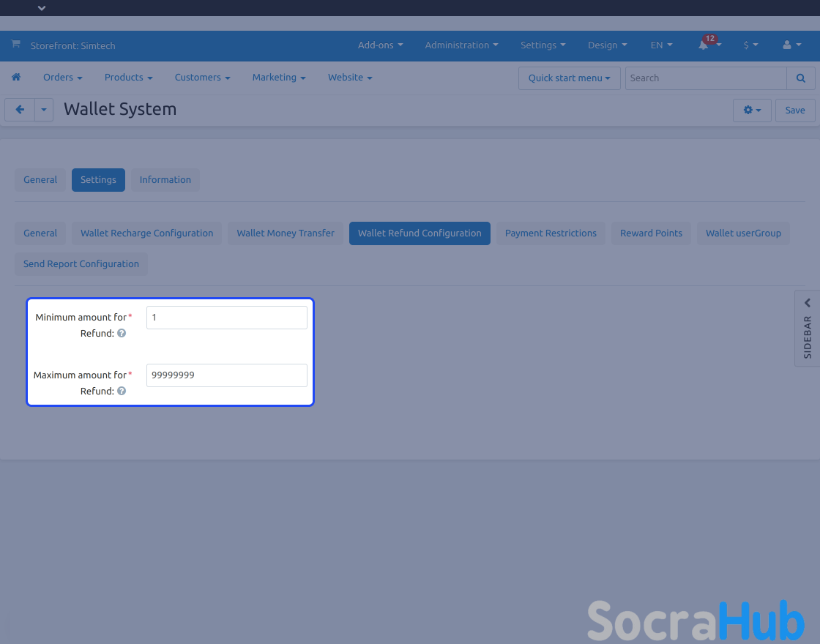Open Wallet Money Transfer tab
The width and height of the screenshot is (820, 644).
286,233
